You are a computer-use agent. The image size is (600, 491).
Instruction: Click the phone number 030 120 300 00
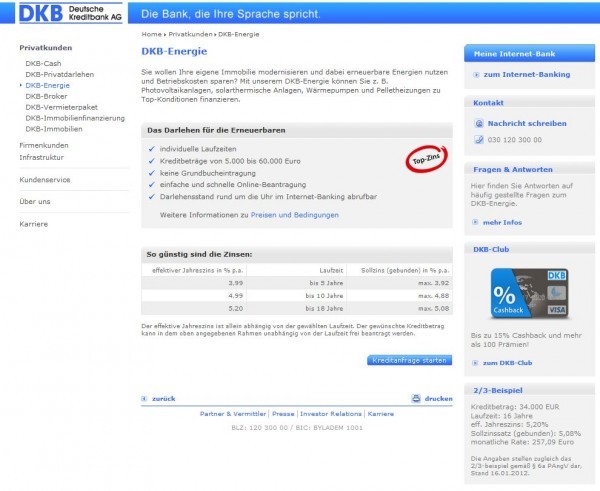tap(515, 140)
